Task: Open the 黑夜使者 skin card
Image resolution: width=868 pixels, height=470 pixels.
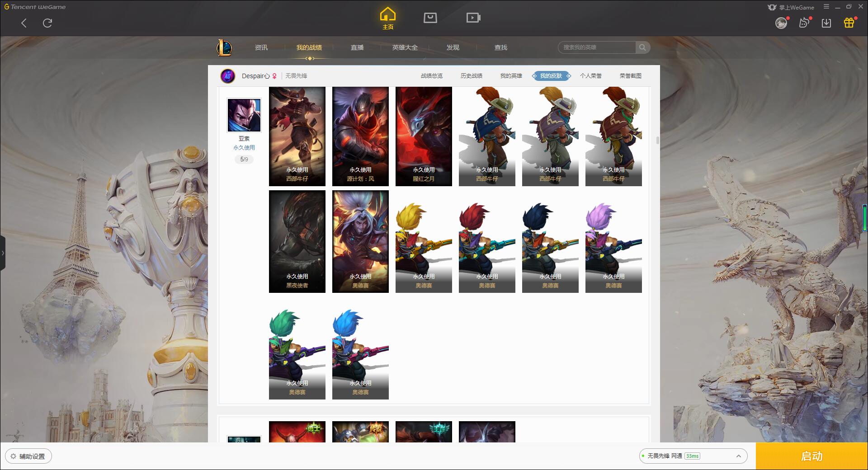Action: pyautogui.click(x=297, y=241)
